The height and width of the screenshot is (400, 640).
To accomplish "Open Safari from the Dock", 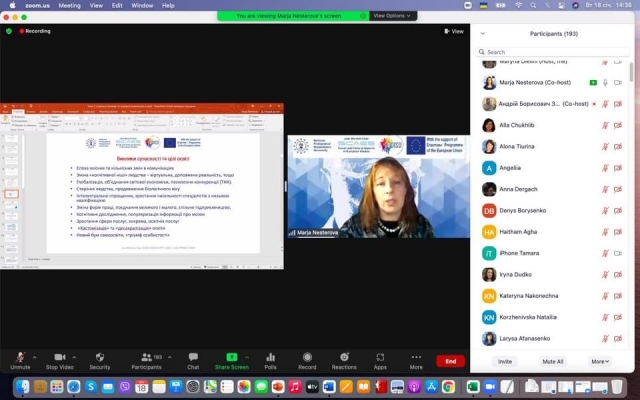I will (x=73, y=386).
